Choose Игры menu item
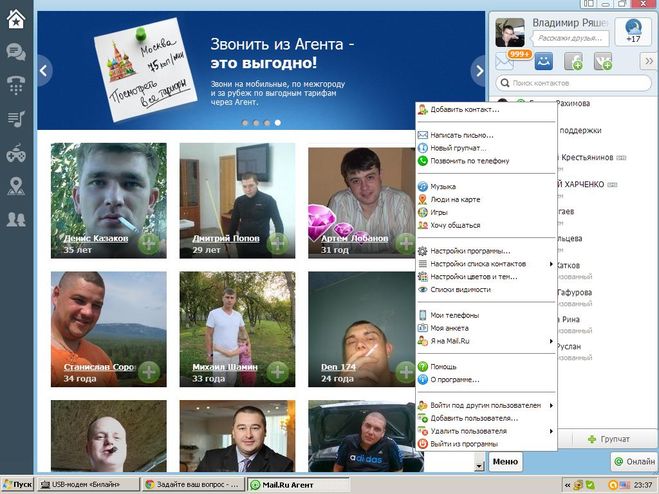This screenshot has height=494, width=659. tap(486, 212)
